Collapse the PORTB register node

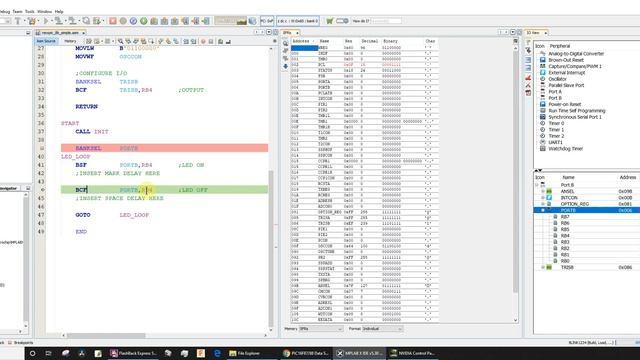click(x=543, y=210)
